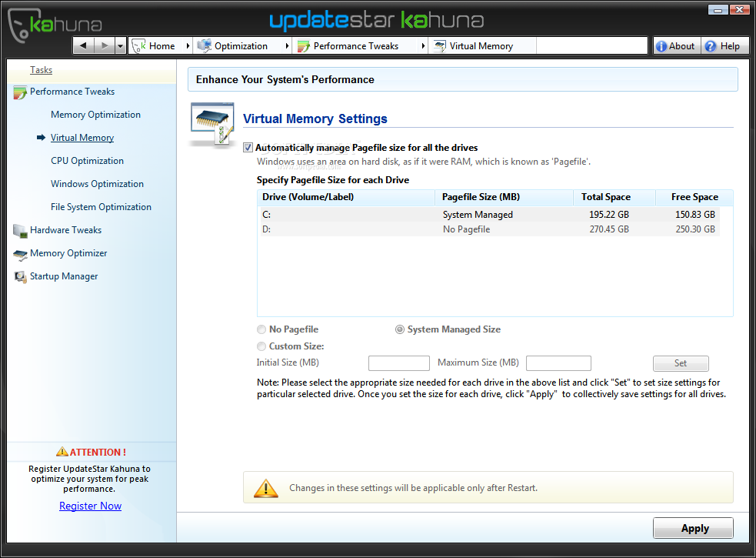
Task: Open Performance Tweaks sidebar entry
Action: pos(72,92)
